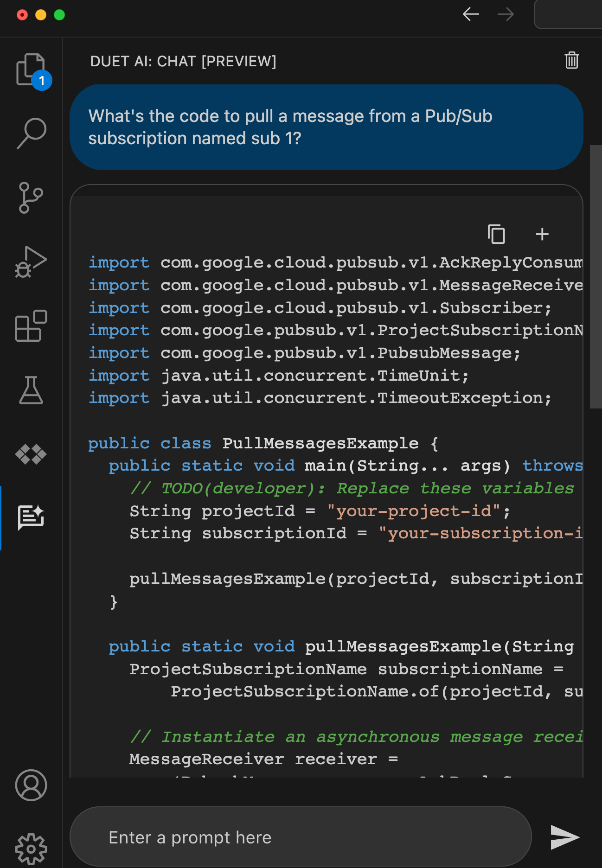This screenshot has width=602, height=868.
Task: Click the command center search box
Action: (x=568, y=14)
